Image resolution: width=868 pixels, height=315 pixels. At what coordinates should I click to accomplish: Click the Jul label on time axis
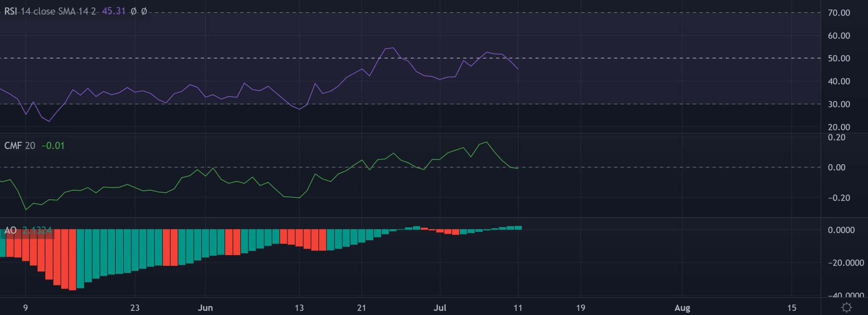coord(440,308)
